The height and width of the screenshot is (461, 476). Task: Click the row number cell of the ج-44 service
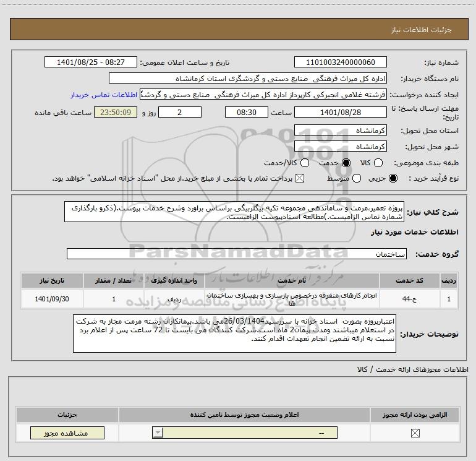pyautogui.click(x=449, y=299)
